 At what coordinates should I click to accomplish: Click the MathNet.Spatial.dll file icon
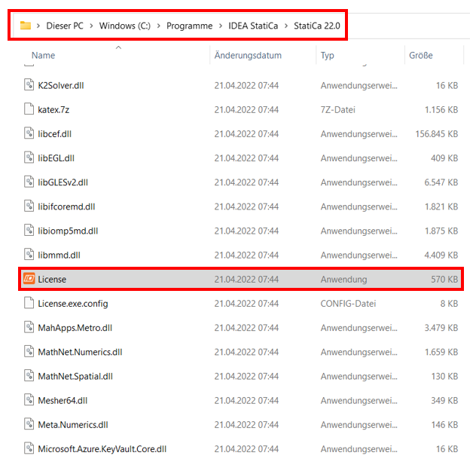29,376
